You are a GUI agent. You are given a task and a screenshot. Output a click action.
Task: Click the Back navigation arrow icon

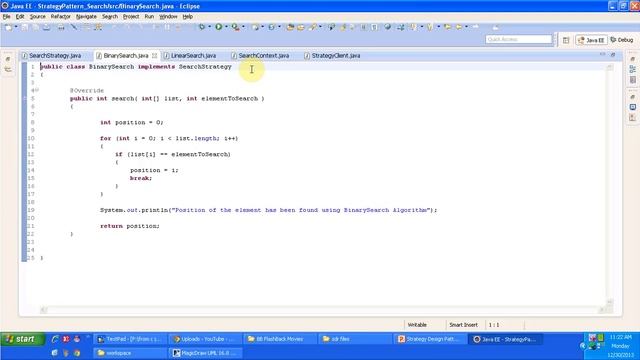[459, 27]
